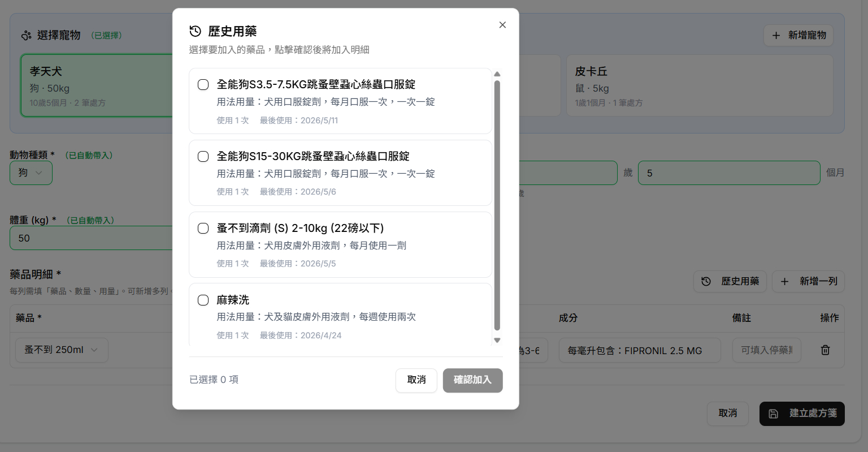This screenshot has width=868, height=452.
Task: Click the plus icon in 新增寵物
Action: coord(776,36)
